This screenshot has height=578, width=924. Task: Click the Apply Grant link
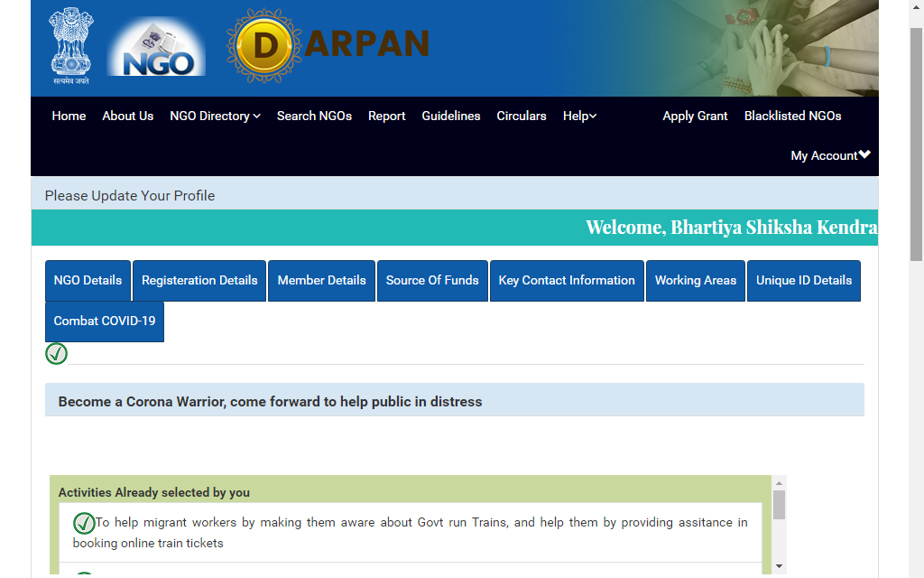tap(695, 116)
